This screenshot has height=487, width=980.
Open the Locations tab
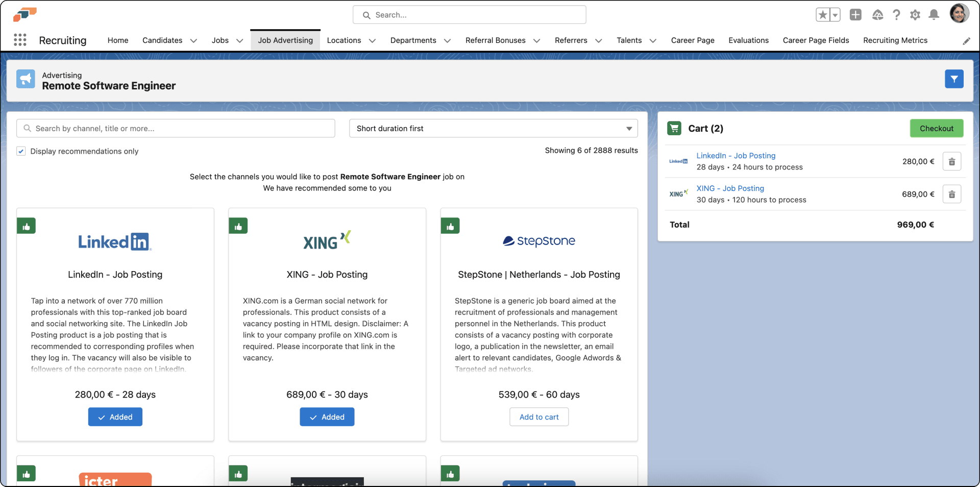pyautogui.click(x=344, y=40)
